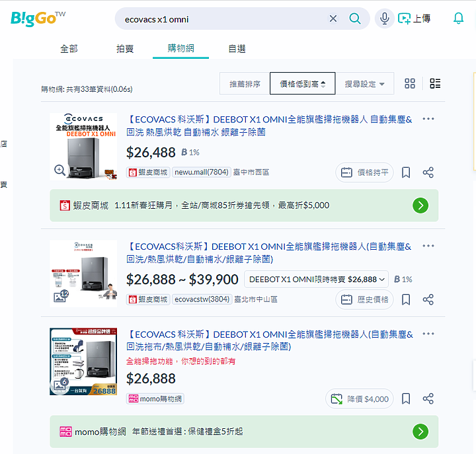Screen dimensions: 476x454
Task: Open the 蝦皮商城 1.11新春狂購月 banner arrow
Action: (420, 206)
